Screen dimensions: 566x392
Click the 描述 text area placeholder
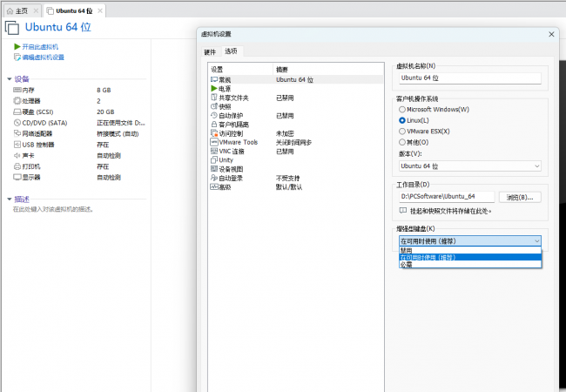pyautogui.click(x=53, y=209)
